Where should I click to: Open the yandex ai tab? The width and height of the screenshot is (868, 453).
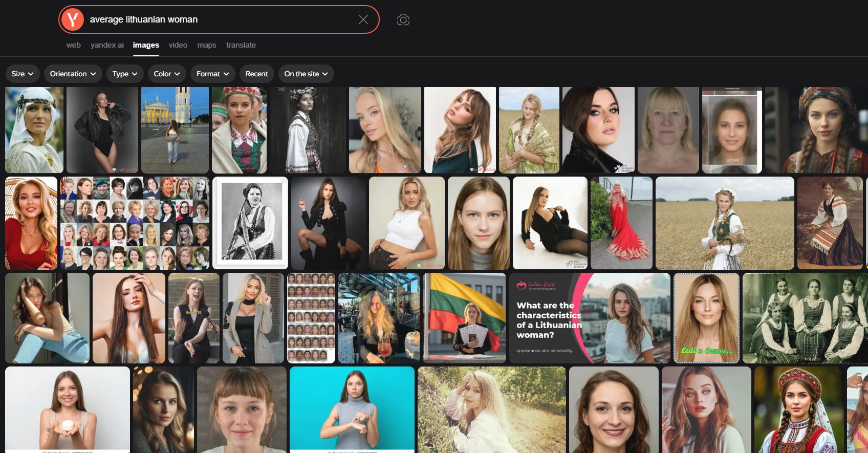107,45
